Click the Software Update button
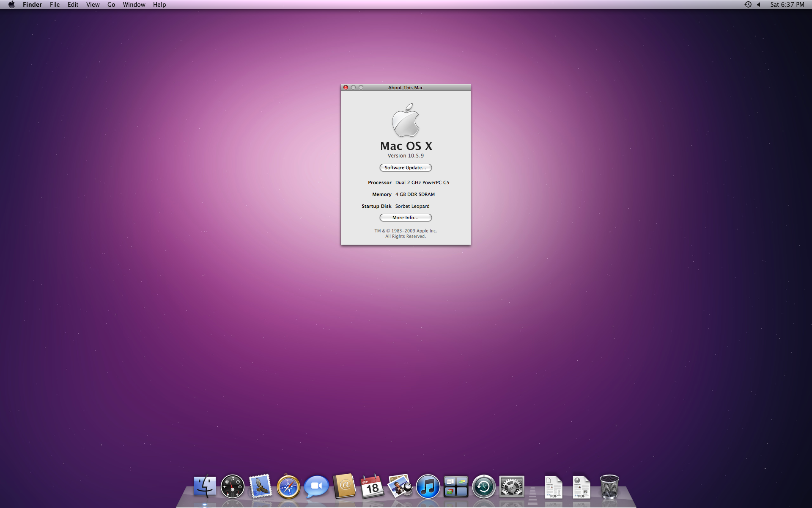The height and width of the screenshot is (508, 812). 406,168
